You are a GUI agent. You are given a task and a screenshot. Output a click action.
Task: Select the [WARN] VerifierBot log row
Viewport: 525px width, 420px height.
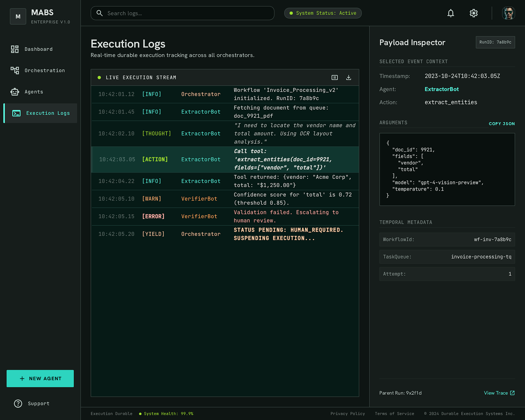[x=225, y=199]
